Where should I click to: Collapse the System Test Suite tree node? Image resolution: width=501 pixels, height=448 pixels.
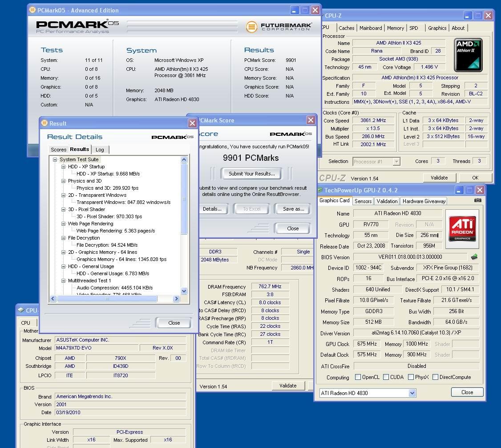55,159
